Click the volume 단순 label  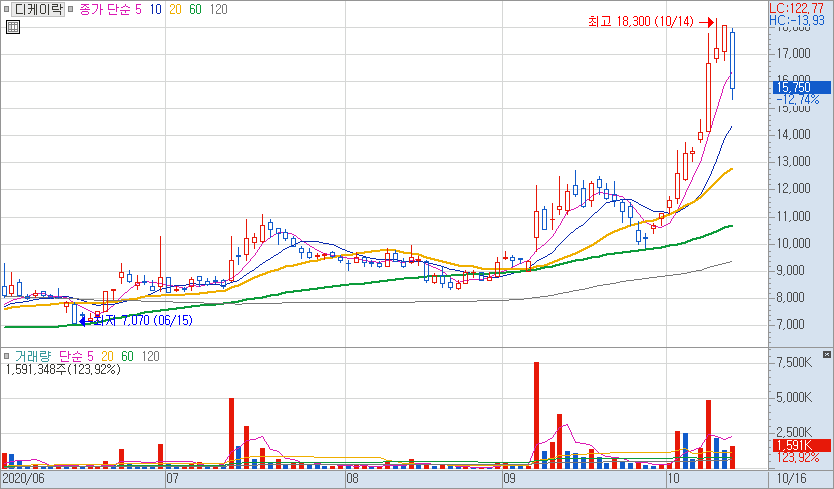coord(70,356)
